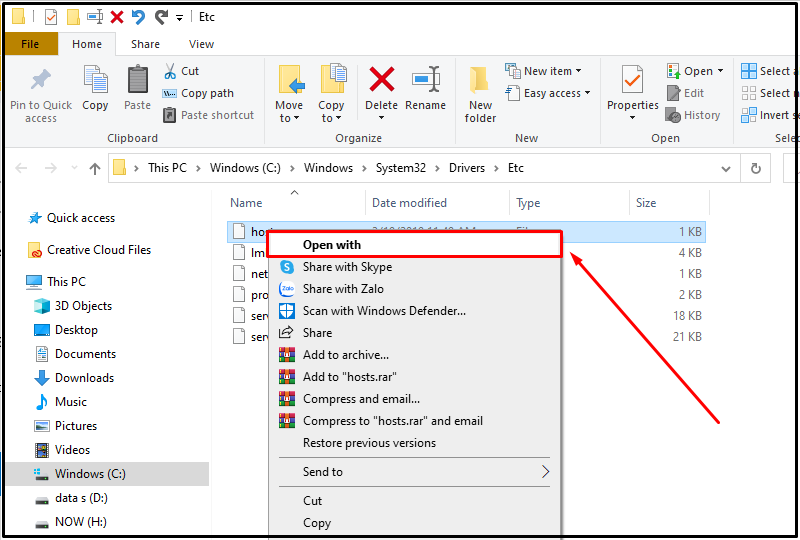Image resolution: width=800 pixels, height=540 pixels.
Task: Click Drivers in the address breadcrumb
Action: 467,168
